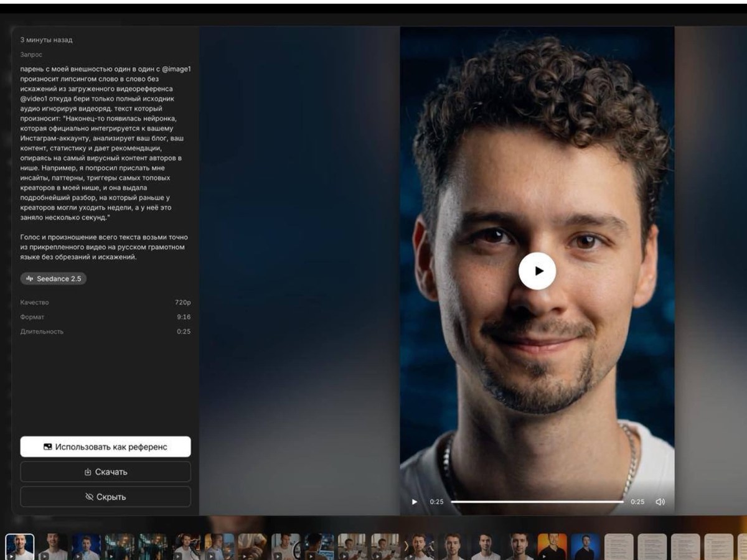Image resolution: width=747 pixels, height=560 pixels.
Task: Click the '3 минуты назад' timestamp
Action: click(46, 40)
